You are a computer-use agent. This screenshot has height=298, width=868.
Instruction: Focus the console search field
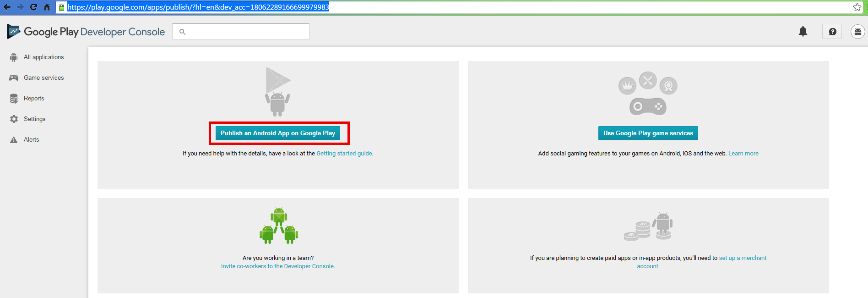tap(241, 32)
